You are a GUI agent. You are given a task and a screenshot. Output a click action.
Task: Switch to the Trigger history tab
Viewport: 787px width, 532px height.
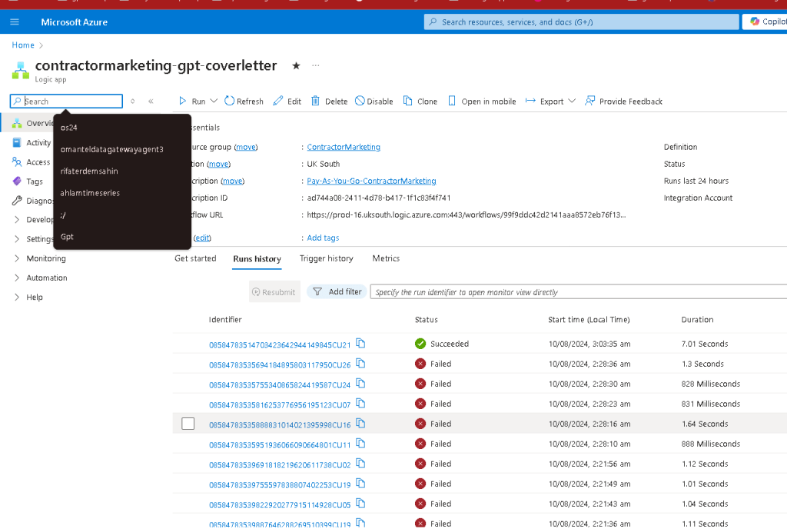tap(326, 258)
